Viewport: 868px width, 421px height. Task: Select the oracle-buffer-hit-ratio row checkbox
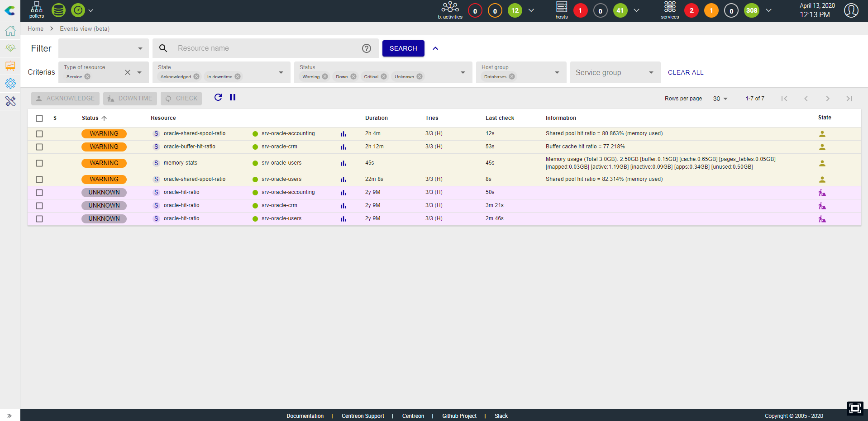click(x=39, y=147)
